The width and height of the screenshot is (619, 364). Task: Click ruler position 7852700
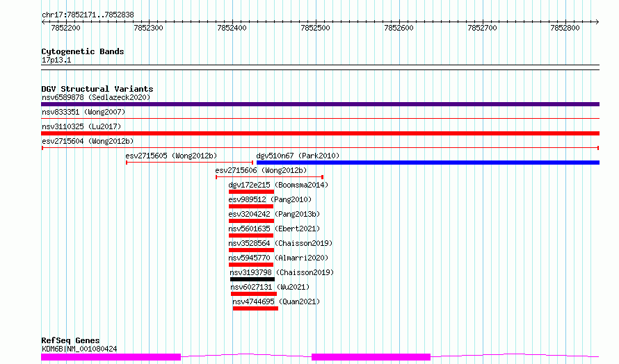coord(482,28)
